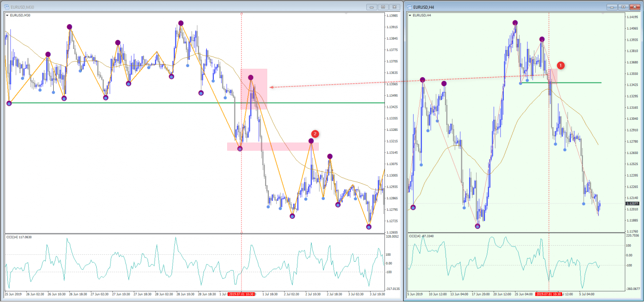Select the green horizontal line on M30 chart
The width and height of the screenshot is (644, 302).
tap(139, 103)
